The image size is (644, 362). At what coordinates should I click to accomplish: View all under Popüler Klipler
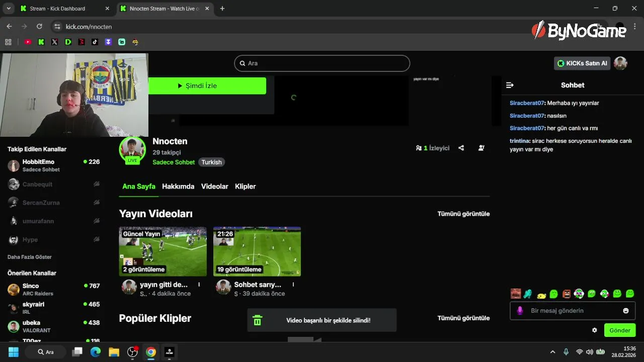(x=463, y=318)
